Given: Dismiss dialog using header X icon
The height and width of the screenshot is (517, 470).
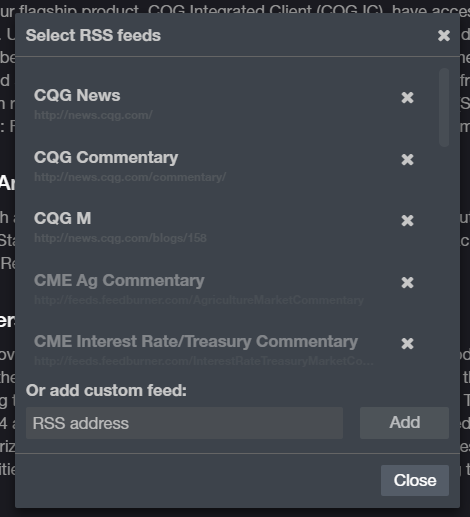Looking at the screenshot, I should point(444,35).
